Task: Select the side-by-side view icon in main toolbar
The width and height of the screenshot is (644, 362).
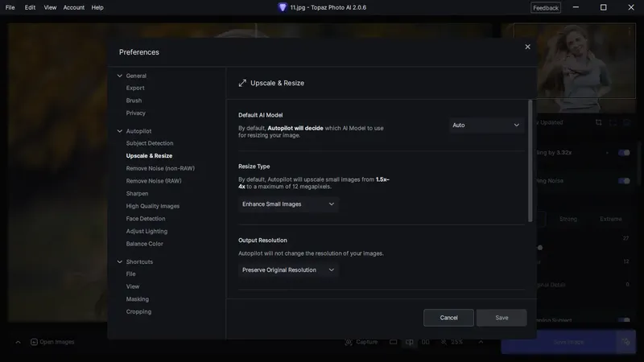Action: pos(426,342)
